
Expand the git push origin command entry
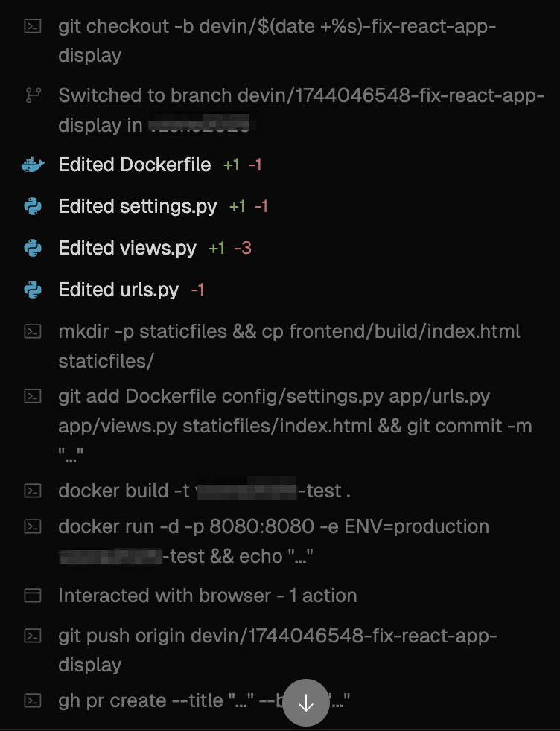[278, 650]
